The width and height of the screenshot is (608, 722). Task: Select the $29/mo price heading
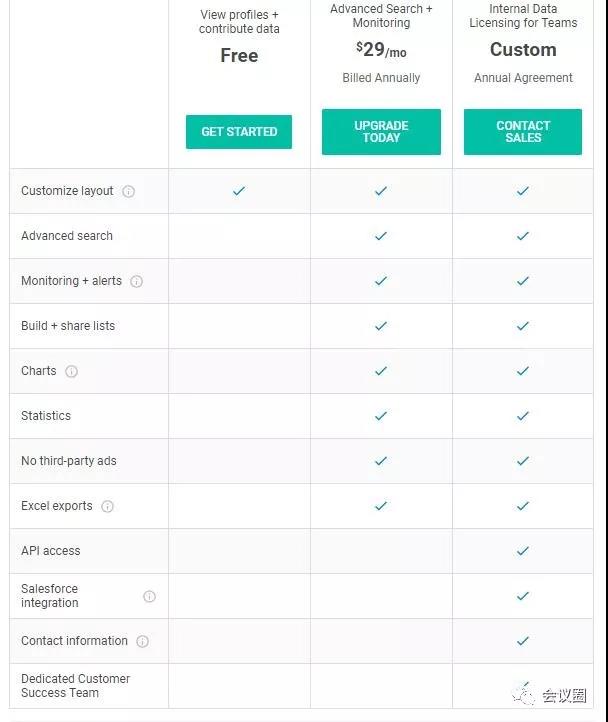(x=381, y=50)
